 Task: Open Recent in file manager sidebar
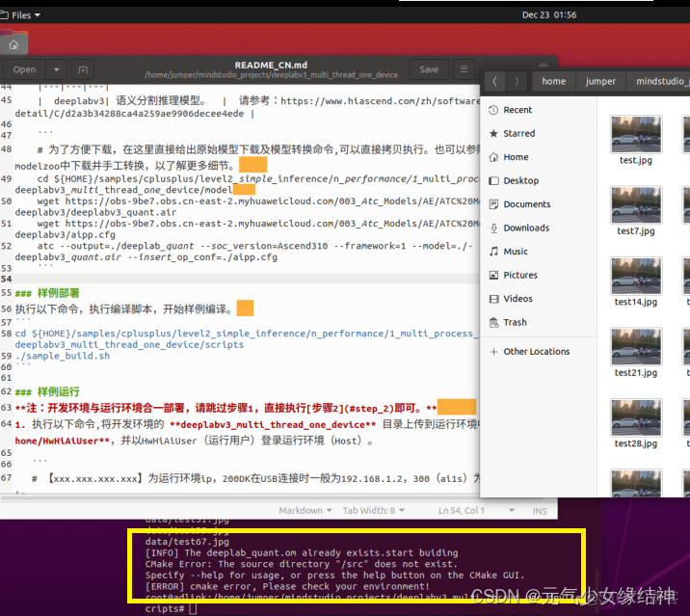pyautogui.click(x=539, y=110)
